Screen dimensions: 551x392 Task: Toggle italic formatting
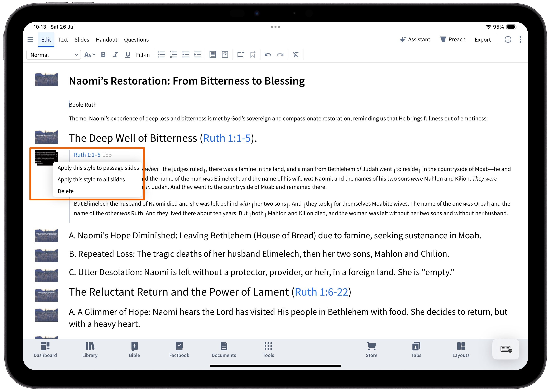(x=115, y=55)
